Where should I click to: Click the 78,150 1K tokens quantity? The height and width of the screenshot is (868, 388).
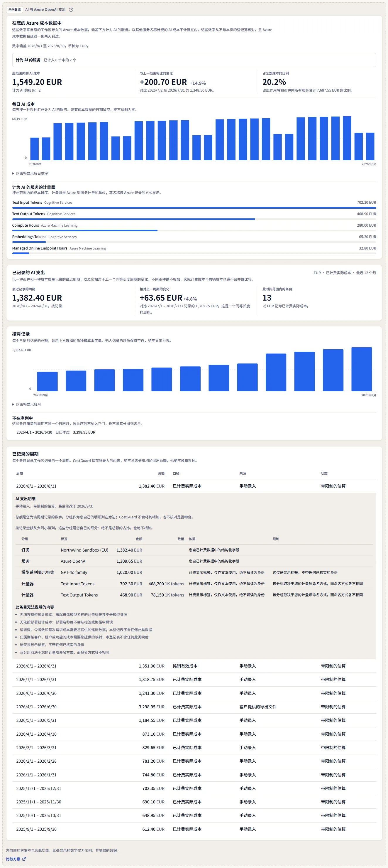[167, 595]
